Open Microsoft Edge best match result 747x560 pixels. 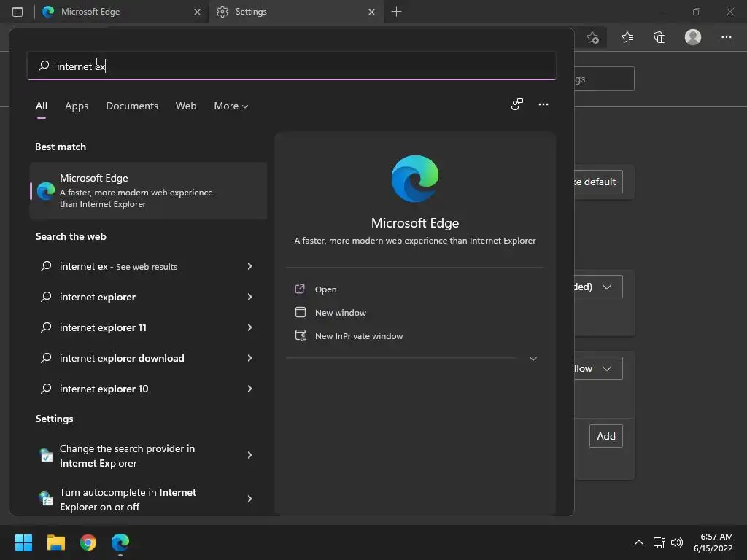(x=148, y=190)
